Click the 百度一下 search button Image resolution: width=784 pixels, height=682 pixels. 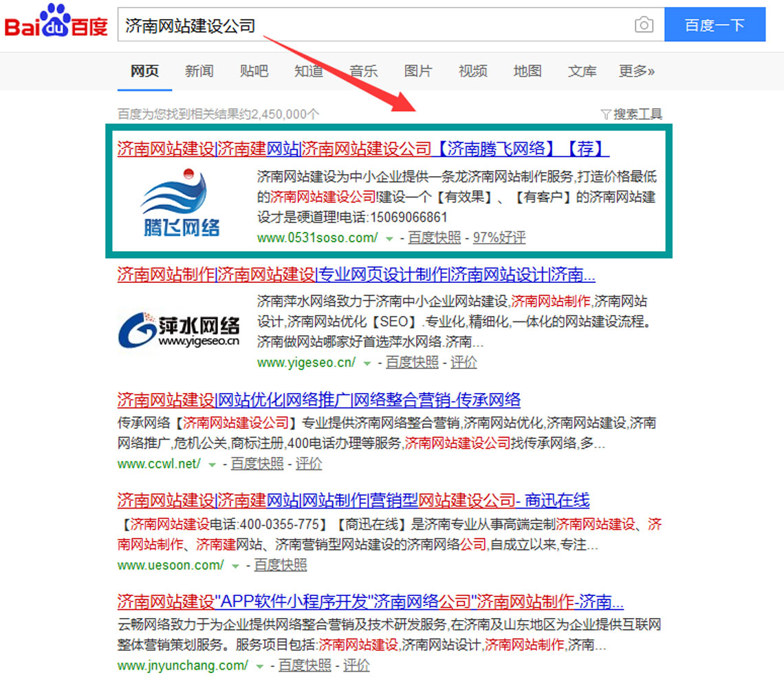pyautogui.click(x=715, y=25)
